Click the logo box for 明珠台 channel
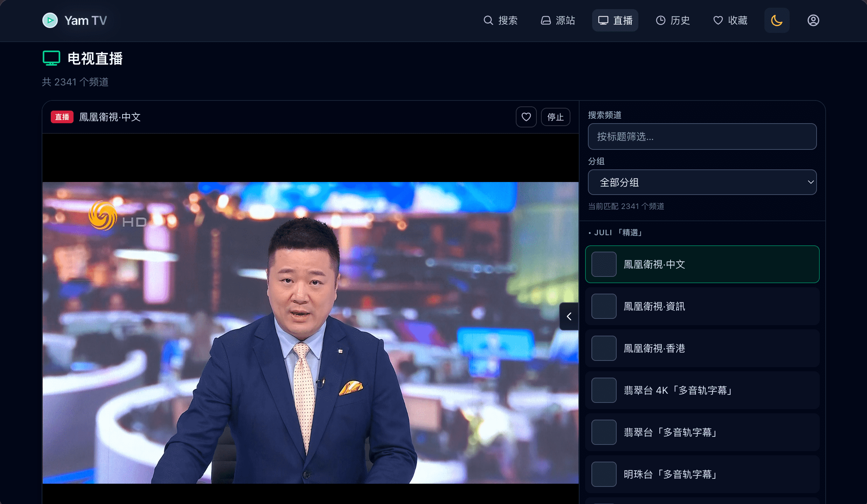 point(604,474)
